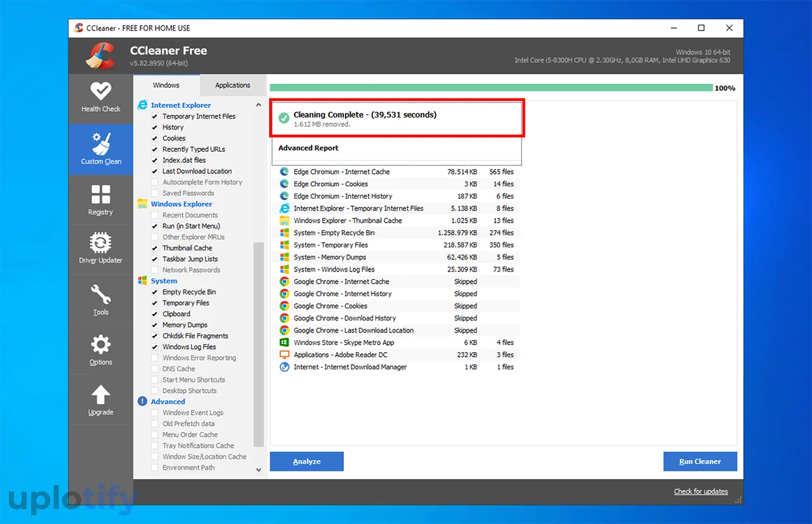The height and width of the screenshot is (524, 812).
Task: Open the Registry section
Action: tap(100, 200)
